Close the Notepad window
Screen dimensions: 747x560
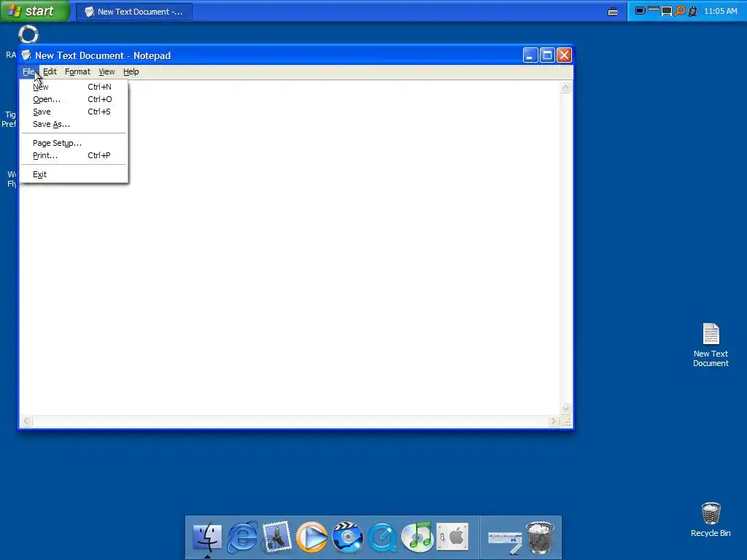coord(565,55)
